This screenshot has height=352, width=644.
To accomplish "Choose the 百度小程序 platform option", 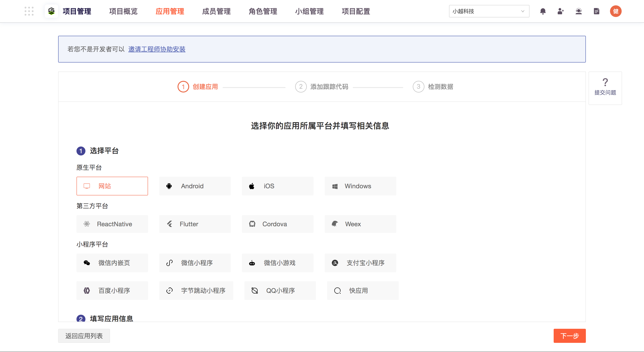I will [112, 290].
